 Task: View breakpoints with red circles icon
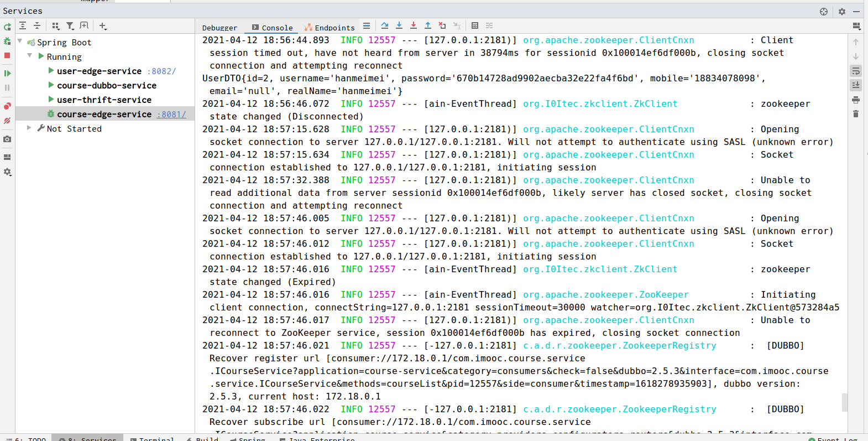coord(7,106)
